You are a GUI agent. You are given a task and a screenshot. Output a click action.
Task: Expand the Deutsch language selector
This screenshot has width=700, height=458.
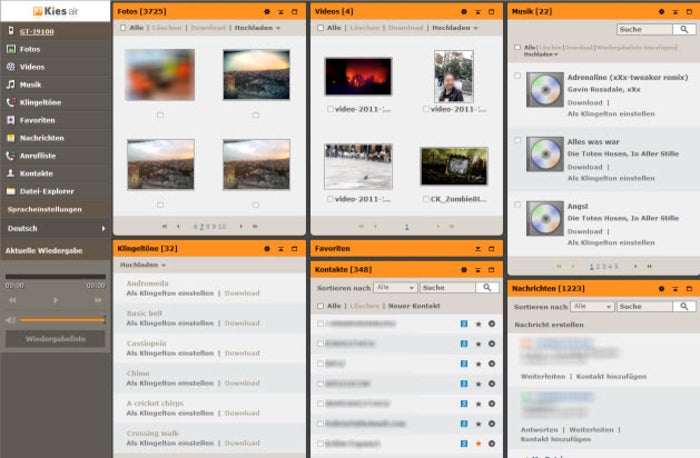[55, 228]
